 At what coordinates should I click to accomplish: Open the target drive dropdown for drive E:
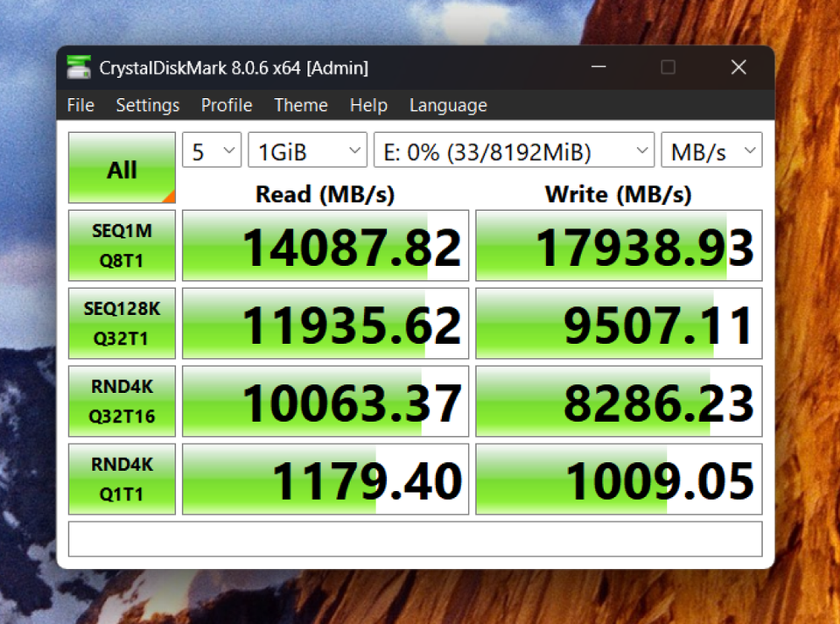pos(514,150)
